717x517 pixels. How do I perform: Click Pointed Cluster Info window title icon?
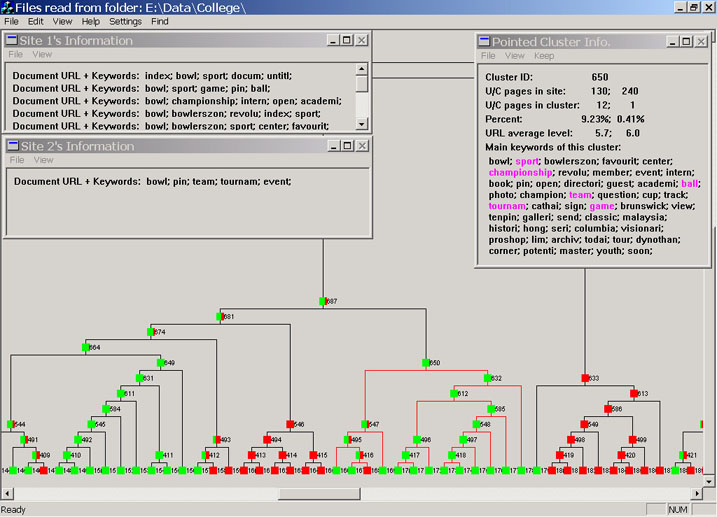[x=484, y=42]
